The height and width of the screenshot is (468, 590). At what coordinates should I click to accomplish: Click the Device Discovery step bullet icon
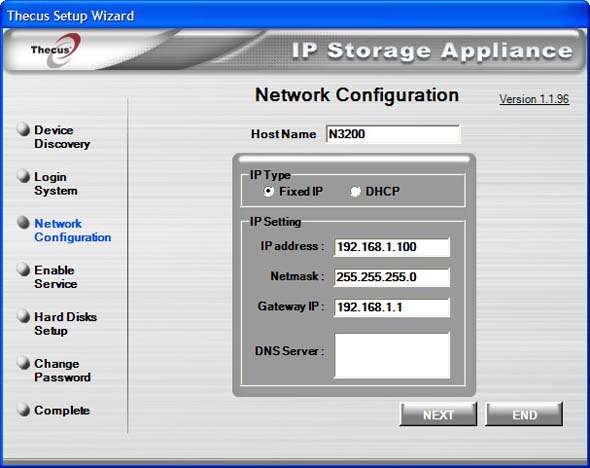click(24, 129)
